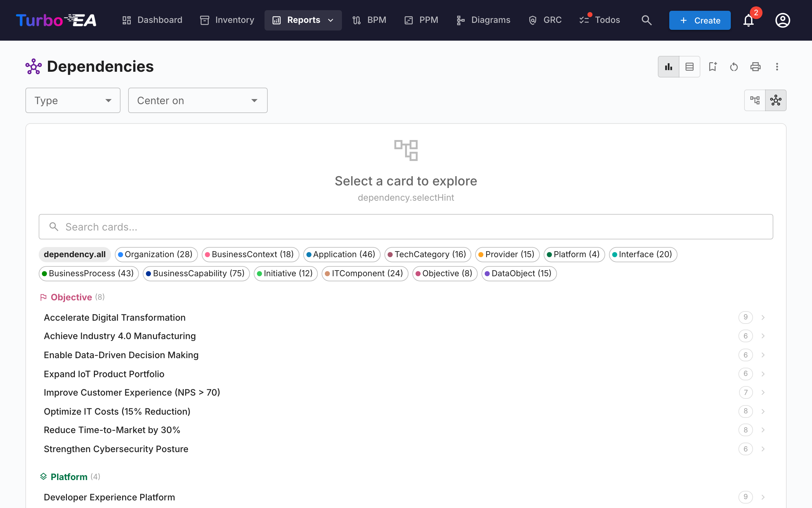This screenshot has width=812, height=508.
Task: Click chevron for Accelerate Digital Transformation
Action: coord(763,317)
